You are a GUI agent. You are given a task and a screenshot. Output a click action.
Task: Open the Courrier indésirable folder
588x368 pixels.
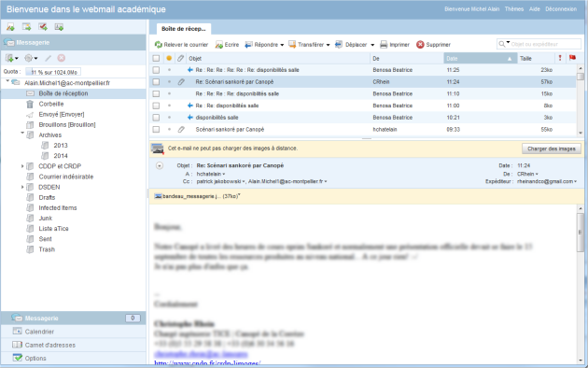(x=65, y=177)
